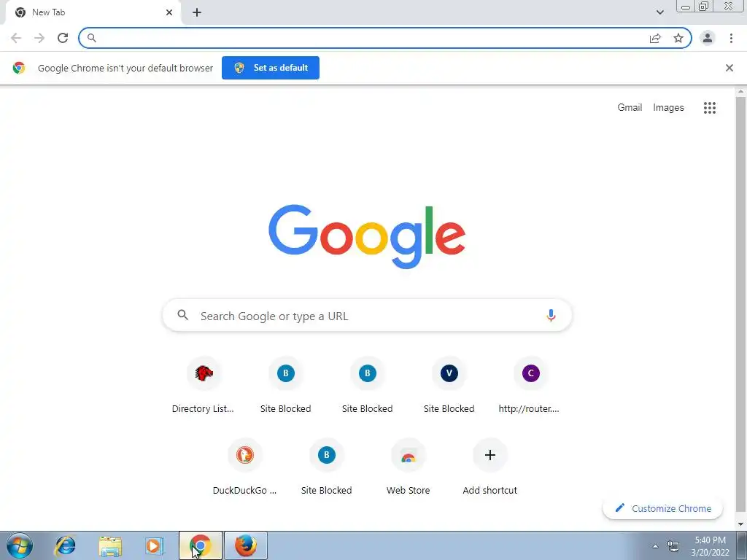This screenshot has width=747, height=560.
Task: Switch to Firefox in the taskbar
Action: click(246, 545)
